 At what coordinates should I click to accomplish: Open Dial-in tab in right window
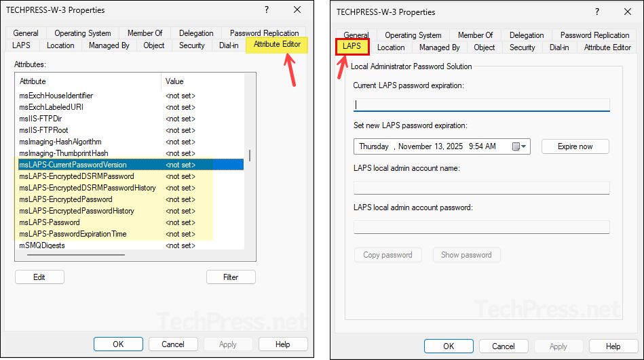[x=559, y=47]
